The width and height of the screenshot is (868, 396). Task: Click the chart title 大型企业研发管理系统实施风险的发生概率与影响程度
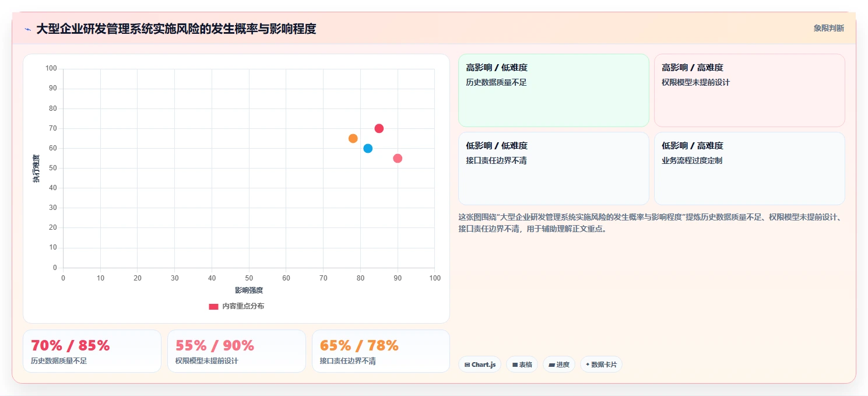[176, 29]
